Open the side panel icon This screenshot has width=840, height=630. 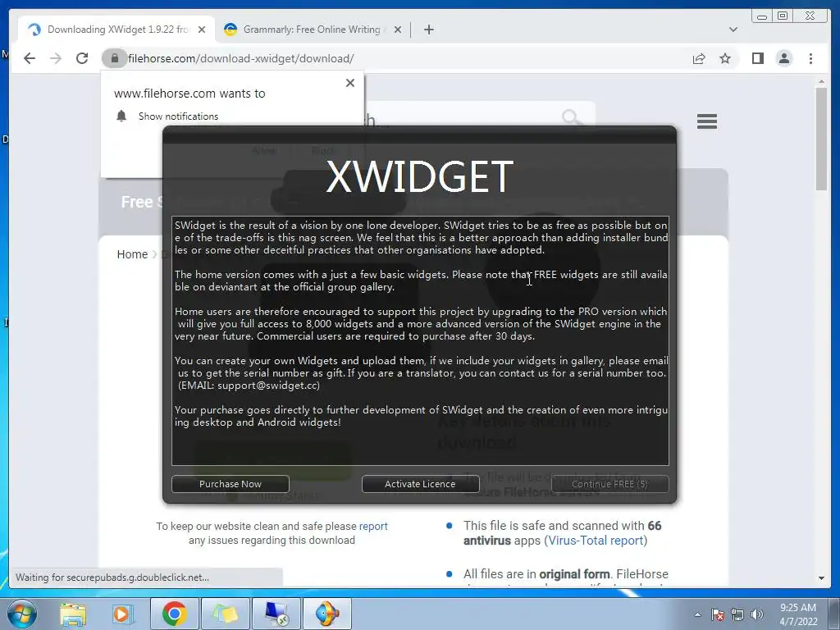point(757,58)
